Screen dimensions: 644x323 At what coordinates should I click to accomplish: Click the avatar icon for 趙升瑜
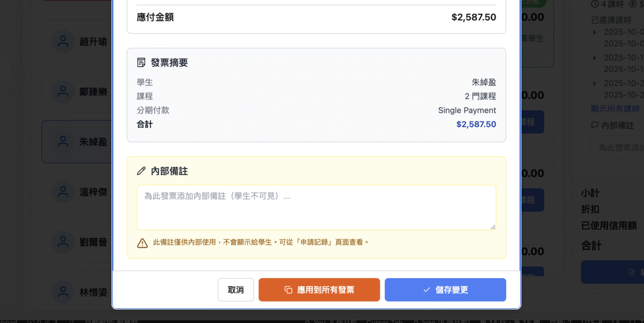point(63,42)
